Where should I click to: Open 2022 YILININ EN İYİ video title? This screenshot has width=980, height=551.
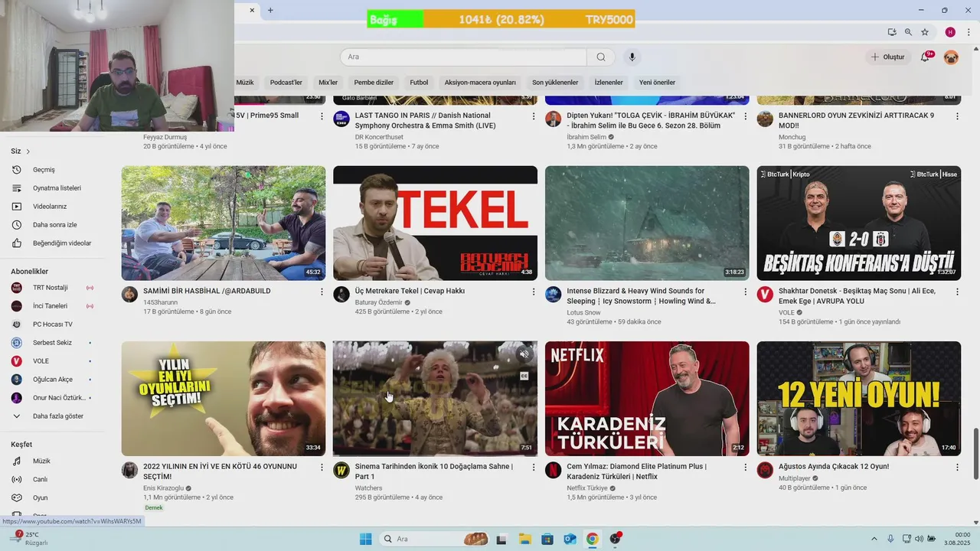pos(220,471)
